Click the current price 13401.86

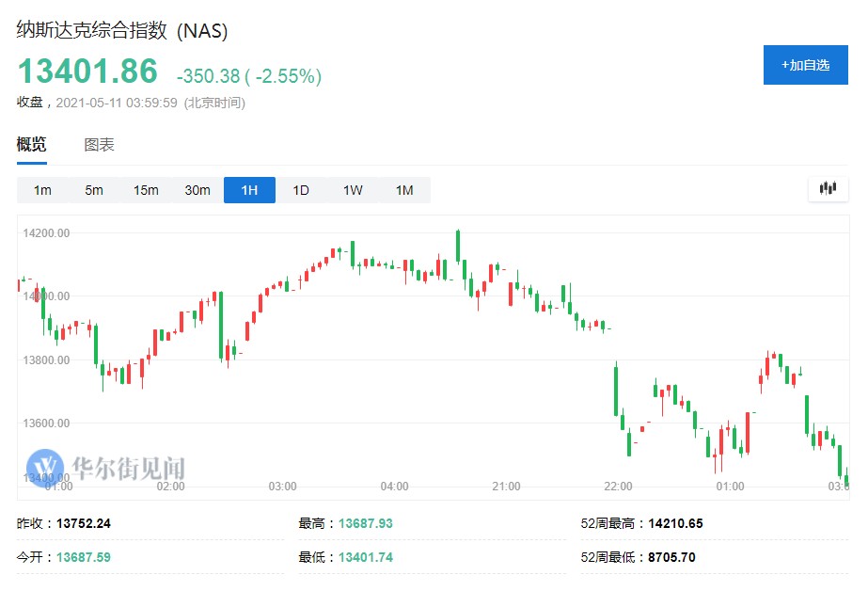88,73
